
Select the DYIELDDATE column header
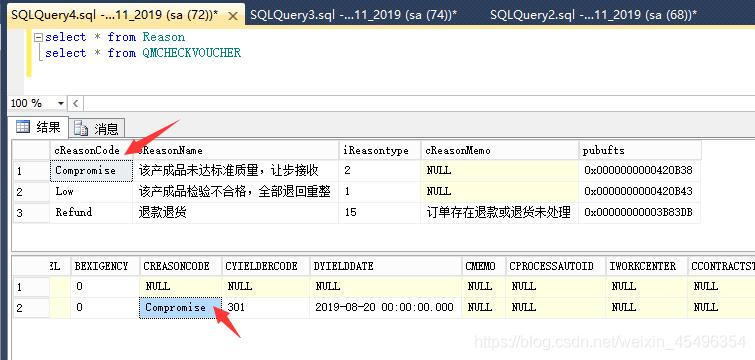pos(386,266)
